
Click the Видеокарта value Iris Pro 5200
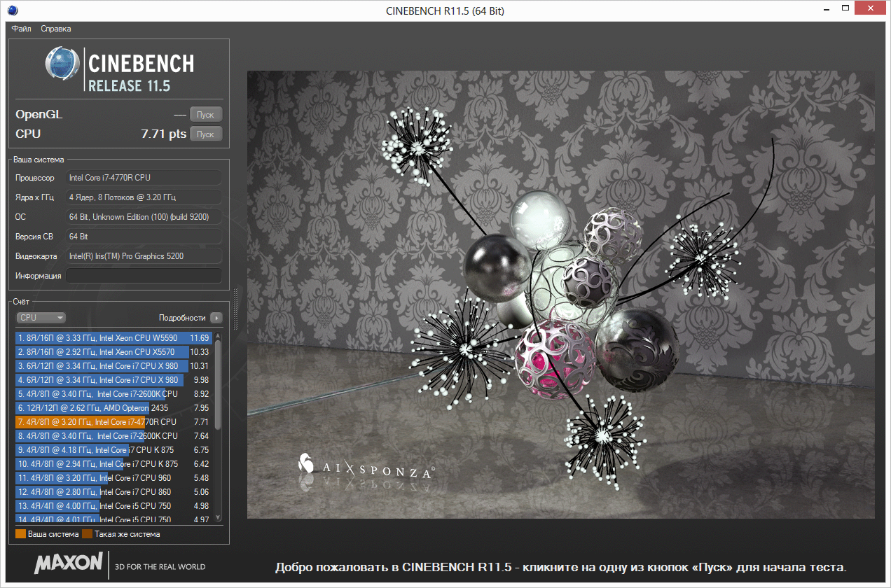click(x=144, y=256)
